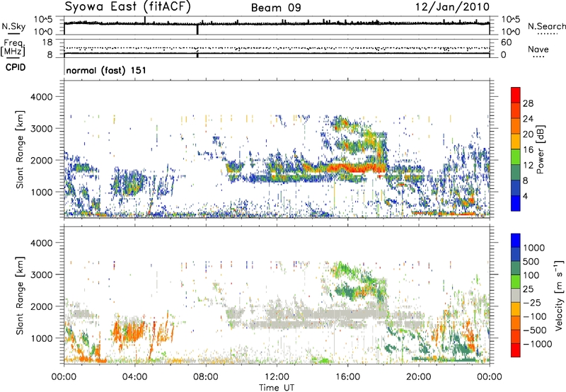Click the '60' Nave scale label
Viewport: 566px width, 392px height.
click(x=507, y=42)
